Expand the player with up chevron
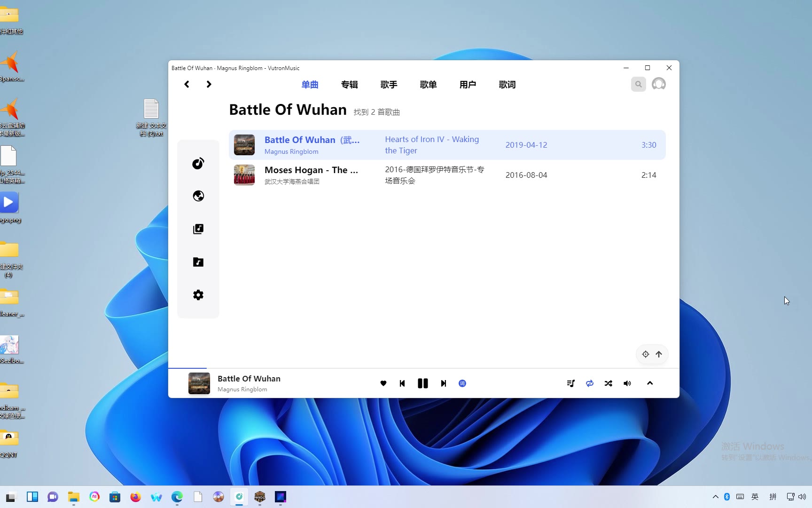 (x=650, y=383)
